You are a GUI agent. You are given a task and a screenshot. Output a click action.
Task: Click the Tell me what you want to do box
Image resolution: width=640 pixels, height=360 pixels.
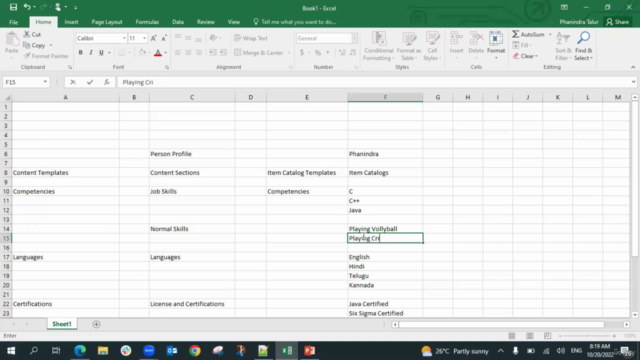295,22
